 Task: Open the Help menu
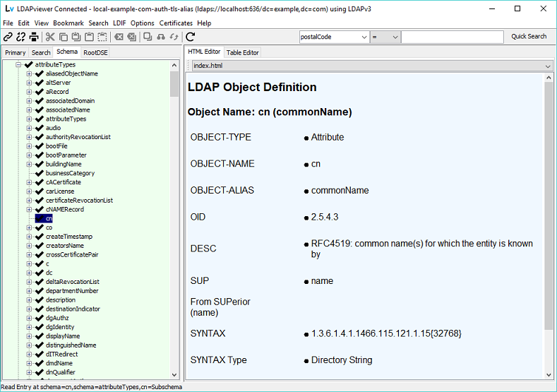click(x=204, y=23)
